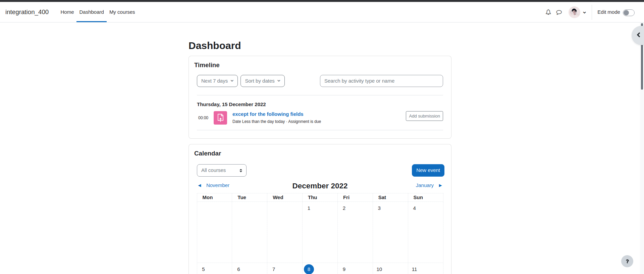644x274 pixels.
Task: Expand the user menu chevron
Action: click(585, 12)
